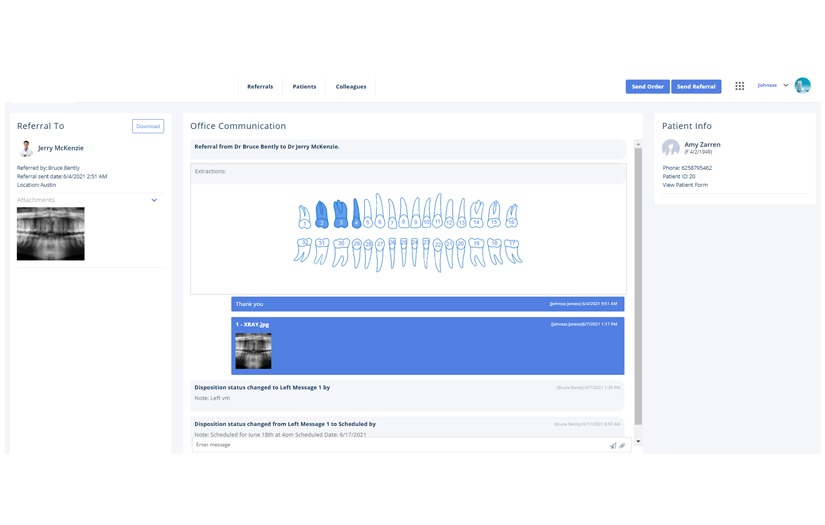Select tooth number 12 in the chart

point(449,214)
